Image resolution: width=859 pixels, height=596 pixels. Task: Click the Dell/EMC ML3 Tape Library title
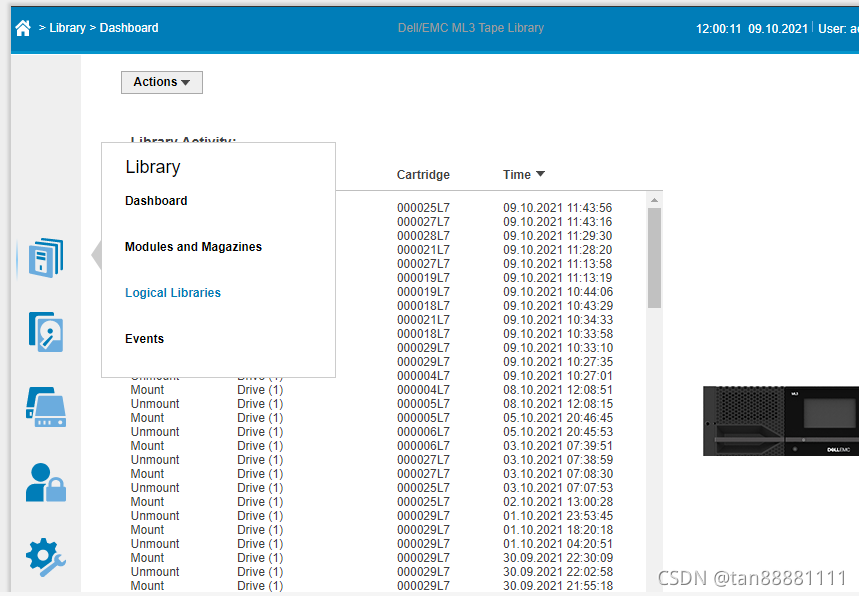tap(471, 28)
